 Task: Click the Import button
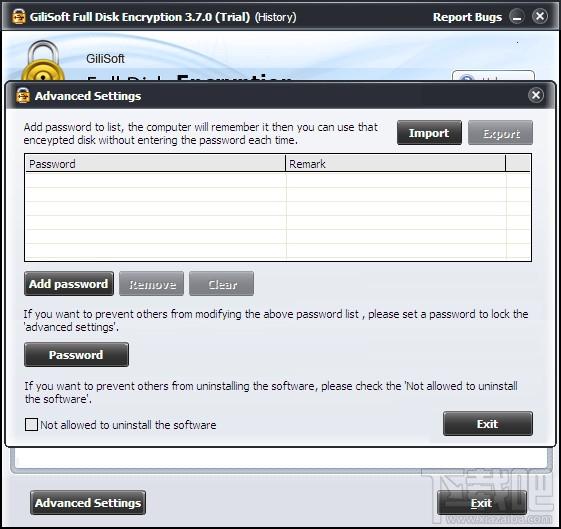429,133
